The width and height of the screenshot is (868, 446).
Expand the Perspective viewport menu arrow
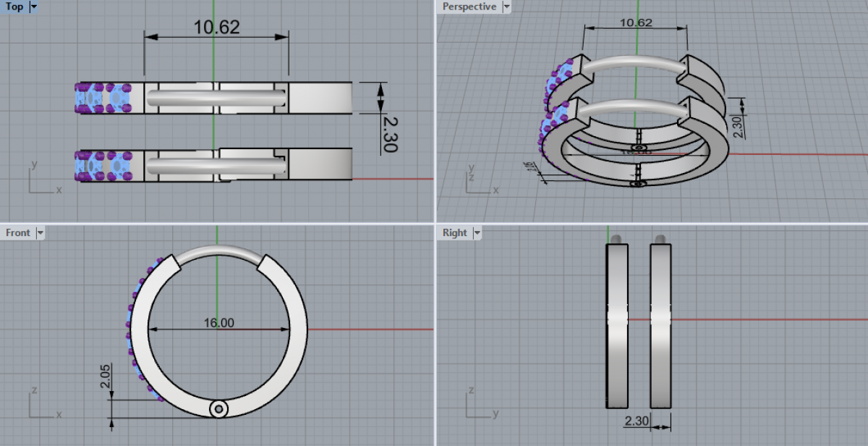506,7
